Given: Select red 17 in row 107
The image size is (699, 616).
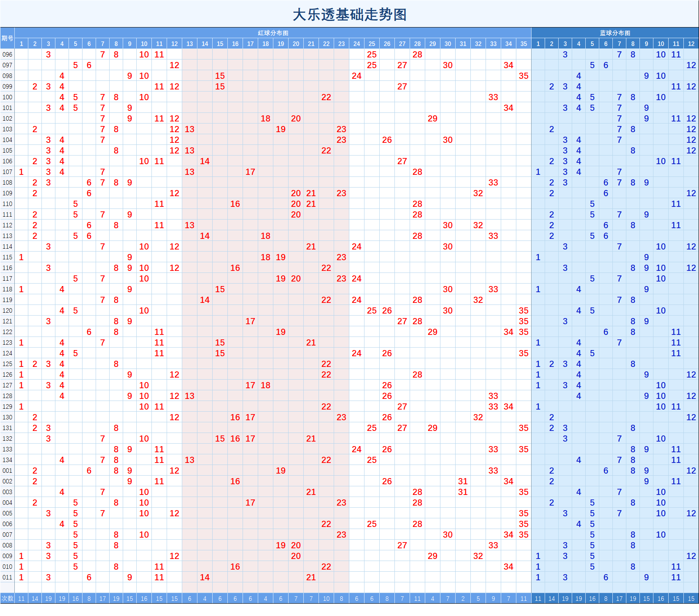Looking at the screenshot, I should 250,172.
